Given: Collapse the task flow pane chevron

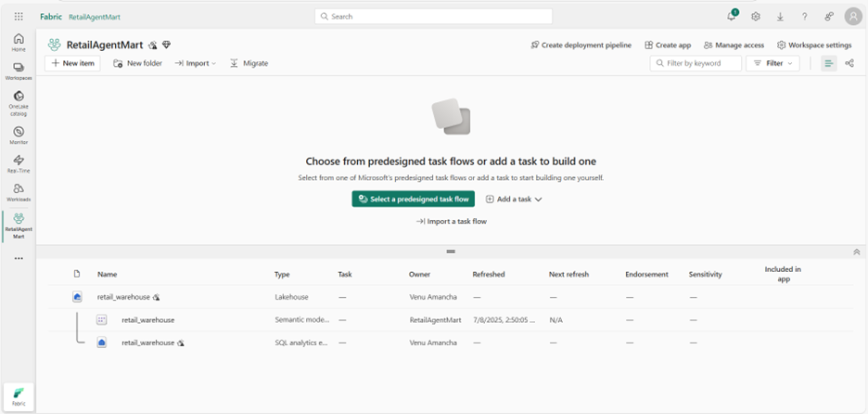Looking at the screenshot, I should click(x=856, y=252).
